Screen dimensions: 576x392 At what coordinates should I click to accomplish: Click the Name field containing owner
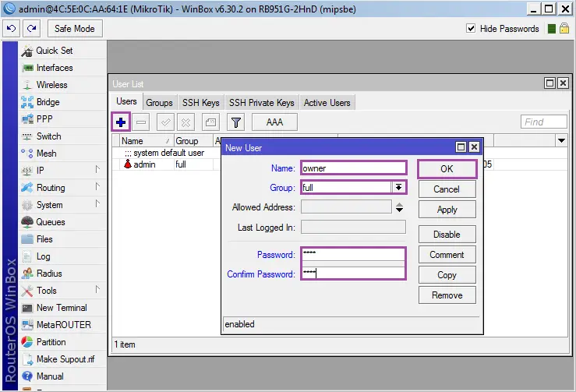[x=353, y=168]
